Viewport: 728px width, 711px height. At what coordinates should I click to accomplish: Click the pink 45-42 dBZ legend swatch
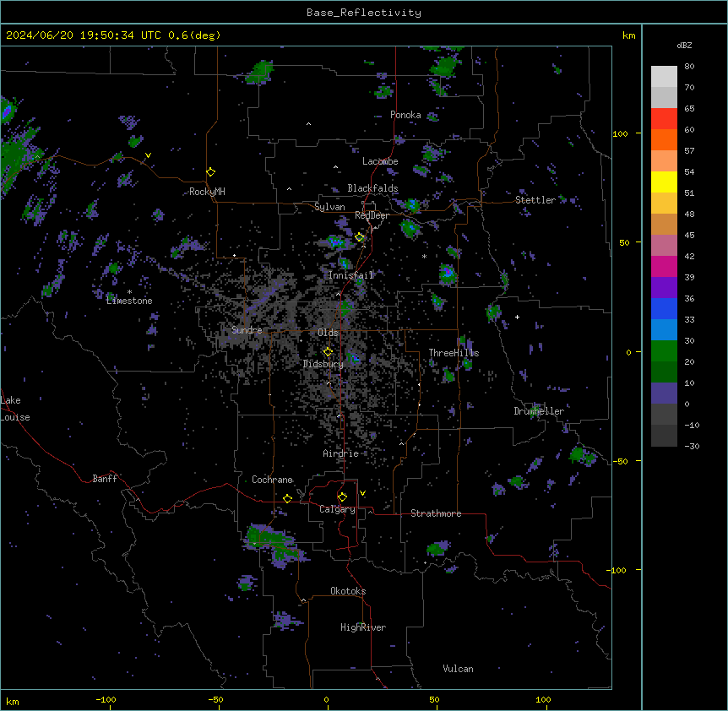664,246
